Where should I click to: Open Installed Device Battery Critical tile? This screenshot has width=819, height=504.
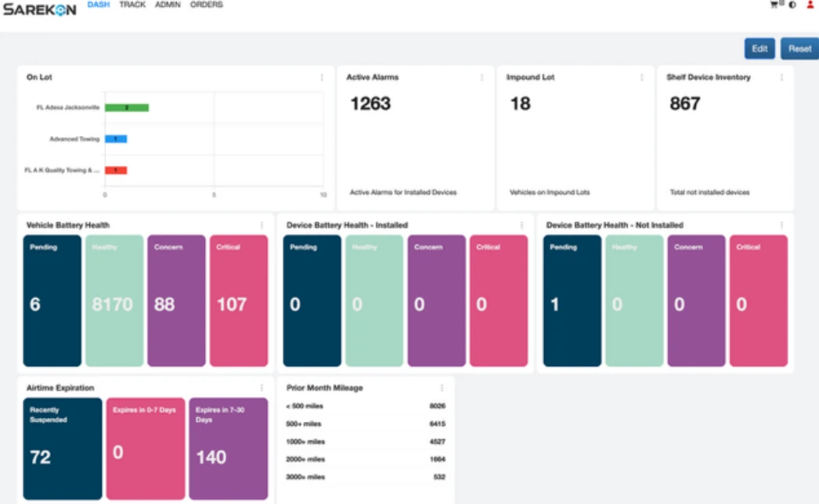[498, 301]
